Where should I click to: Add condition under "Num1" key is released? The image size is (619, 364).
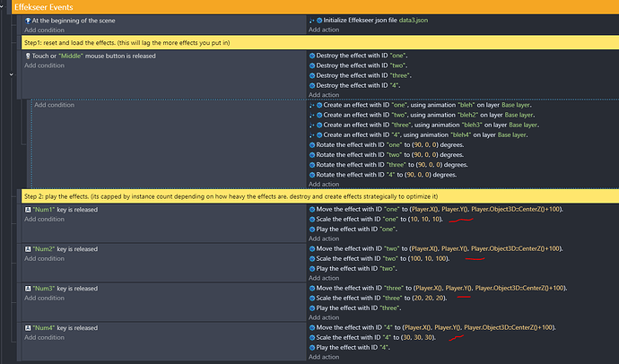[x=44, y=220]
